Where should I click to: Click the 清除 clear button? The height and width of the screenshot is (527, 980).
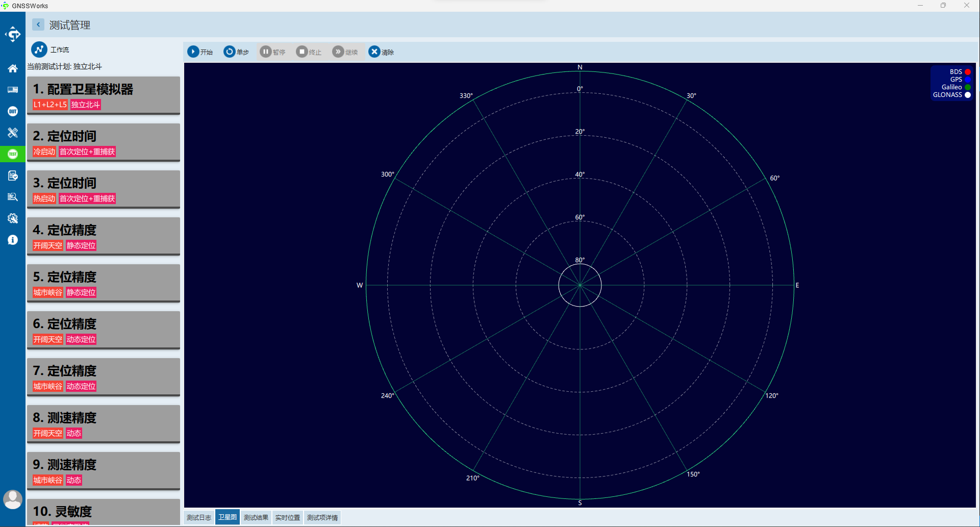[381, 52]
